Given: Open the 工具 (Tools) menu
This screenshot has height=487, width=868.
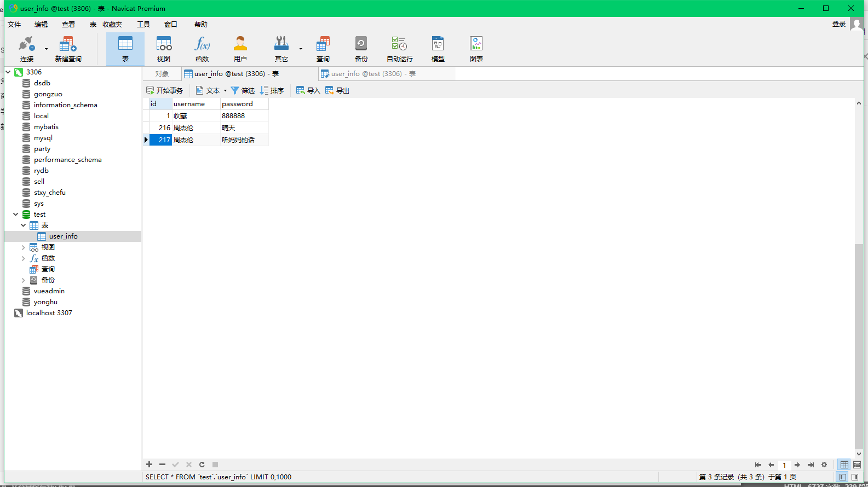Looking at the screenshot, I should [143, 25].
